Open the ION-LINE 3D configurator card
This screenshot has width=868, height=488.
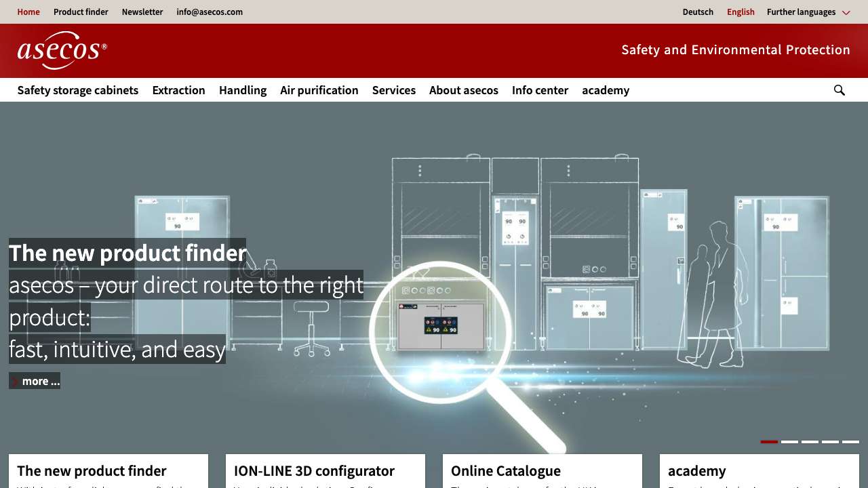click(314, 471)
